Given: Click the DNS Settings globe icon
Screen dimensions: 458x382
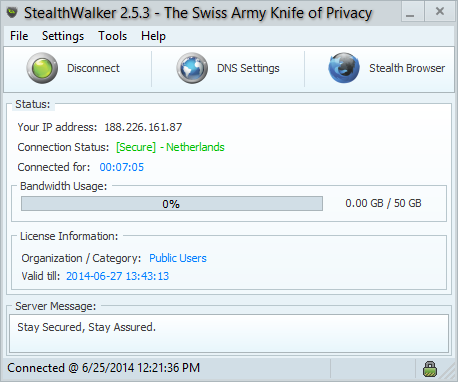Looking at the screenshot, I should point(192,68).
